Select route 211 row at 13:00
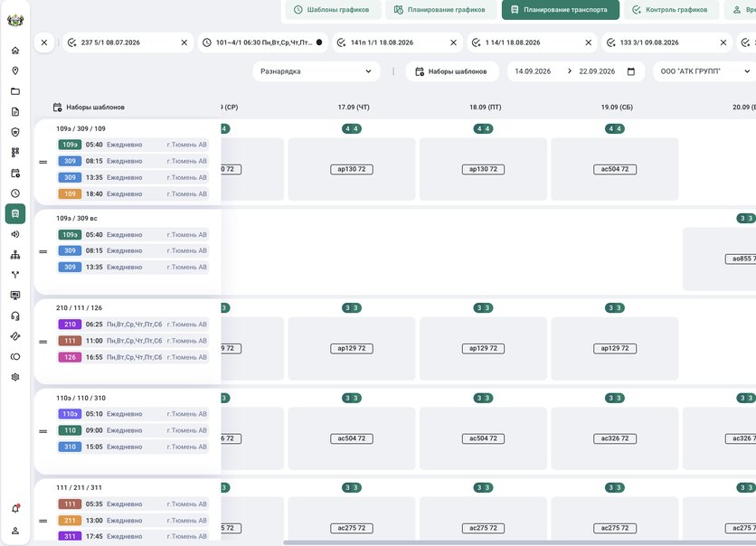 coord(133,521)
